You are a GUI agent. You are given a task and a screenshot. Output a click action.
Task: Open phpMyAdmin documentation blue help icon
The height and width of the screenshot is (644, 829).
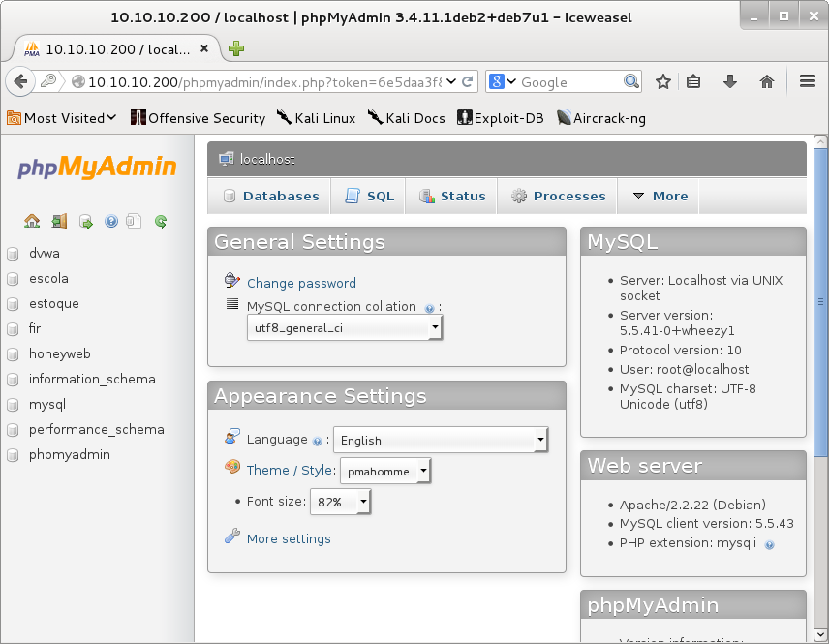(111, 221)
